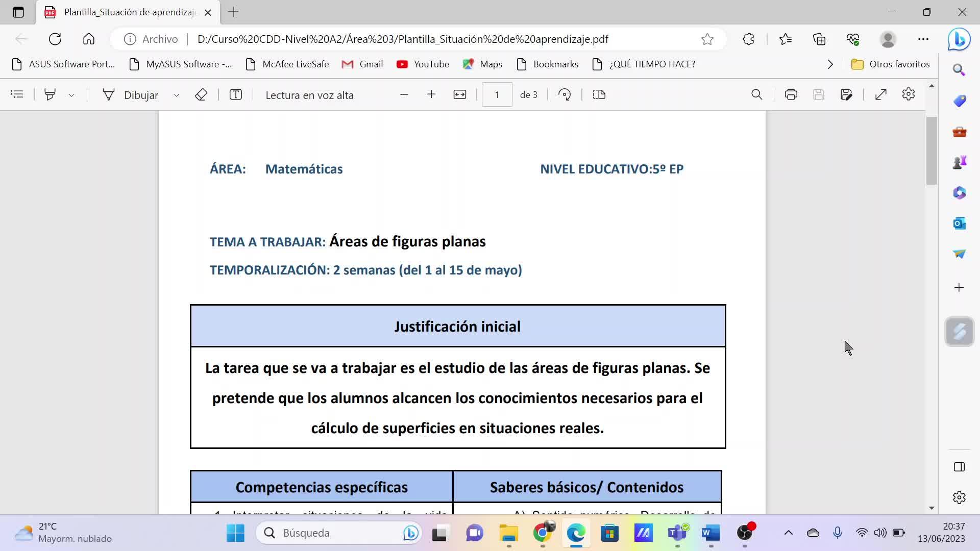Open the Otros favoritos folder

[891, 64]
